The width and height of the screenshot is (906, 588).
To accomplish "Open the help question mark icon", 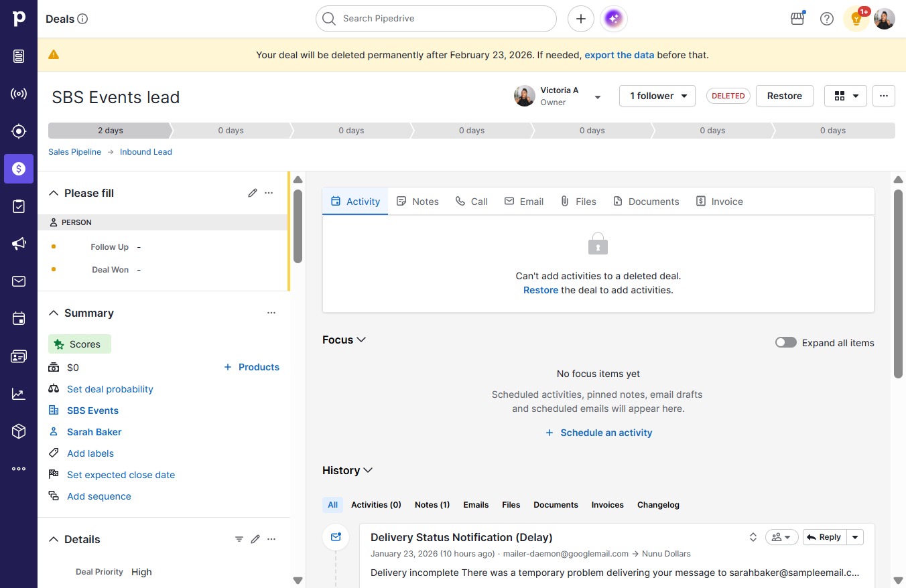I will click(x=827, y=19).
